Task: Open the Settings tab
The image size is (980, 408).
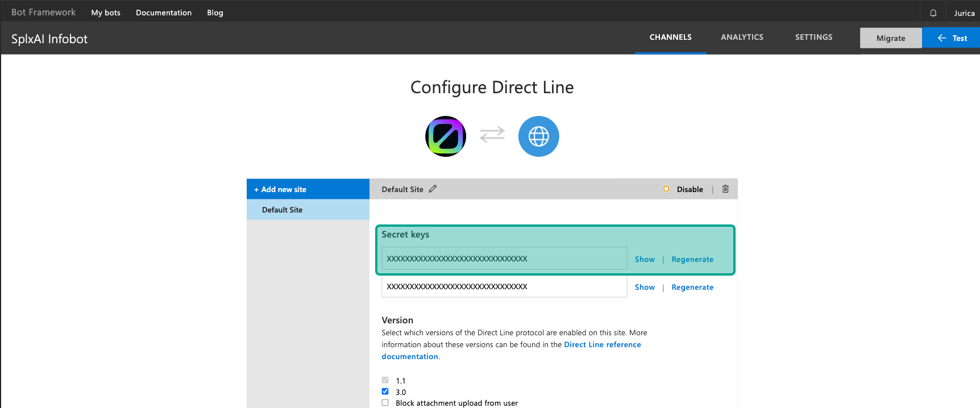Action: coord(813,37)
